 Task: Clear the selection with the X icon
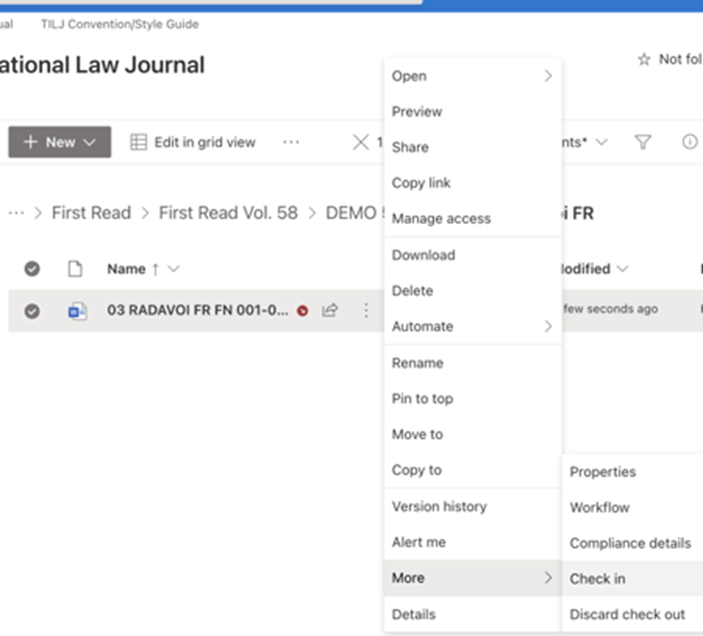point(360,143)
